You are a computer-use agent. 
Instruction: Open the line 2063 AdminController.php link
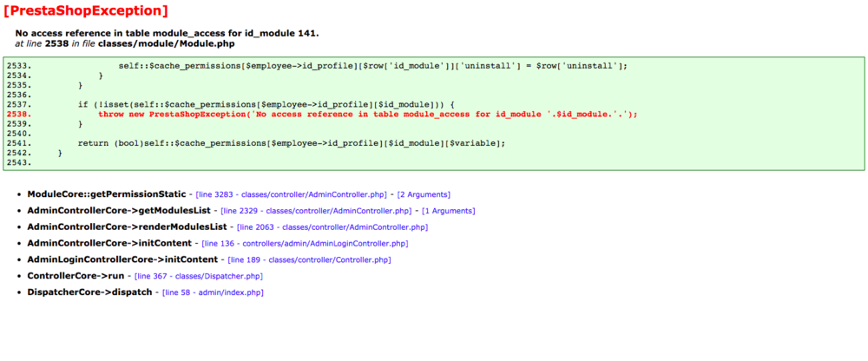[332, 227]
